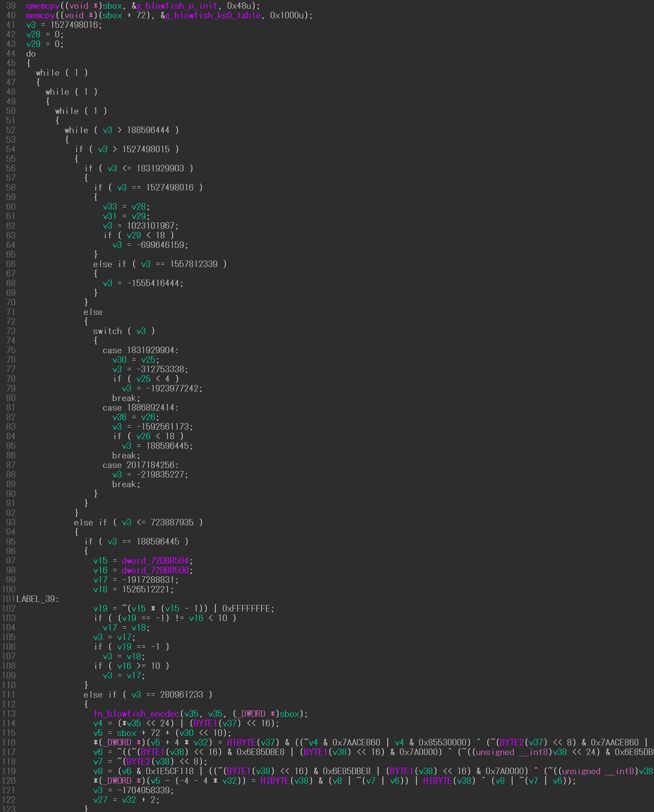
Task: Click the 'v30 = v25;' assignment
Action: click(x=136, y=360)
